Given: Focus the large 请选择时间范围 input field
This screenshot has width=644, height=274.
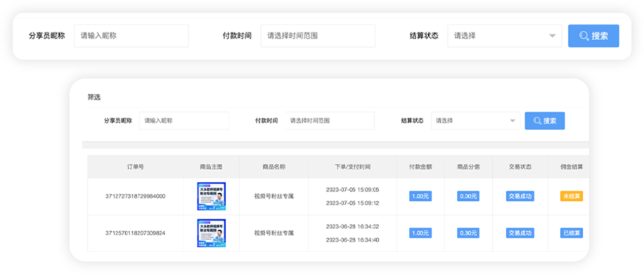Looking at the screenshot, I should tap(318, 36).
